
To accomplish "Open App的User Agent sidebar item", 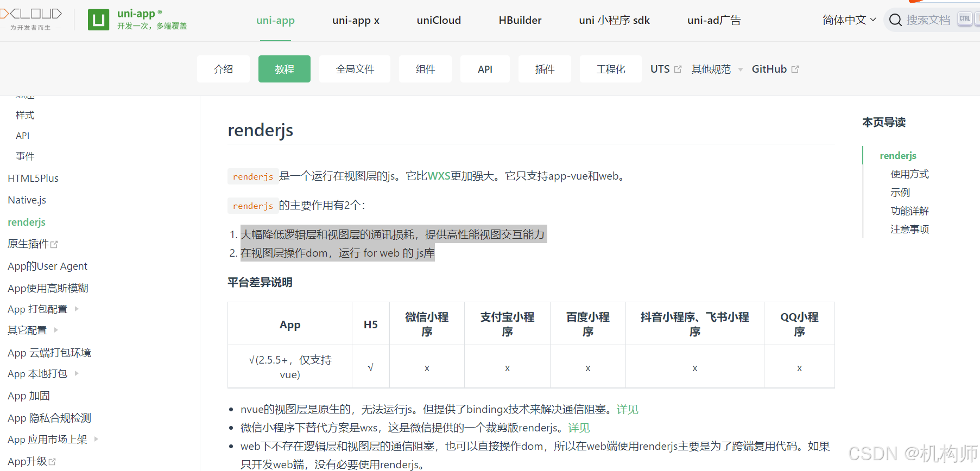I will [x=47, y=266].
